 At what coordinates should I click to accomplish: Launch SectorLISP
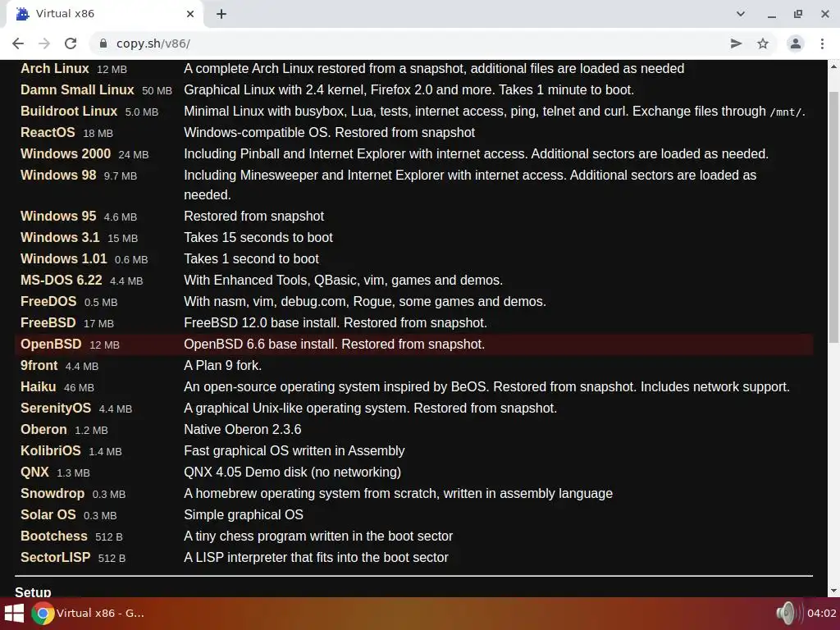coord(55,557)
